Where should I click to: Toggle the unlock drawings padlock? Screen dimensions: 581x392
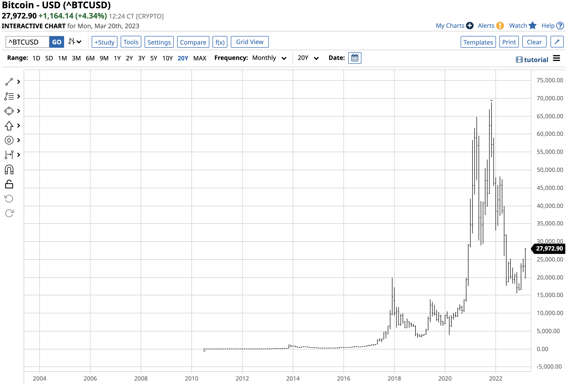click(9, 184)
